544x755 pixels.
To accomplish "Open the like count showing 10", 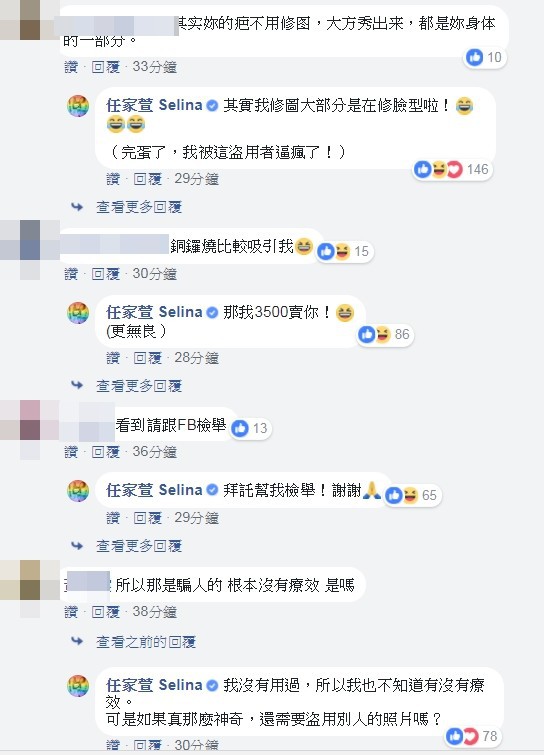I will pos(484,57).
